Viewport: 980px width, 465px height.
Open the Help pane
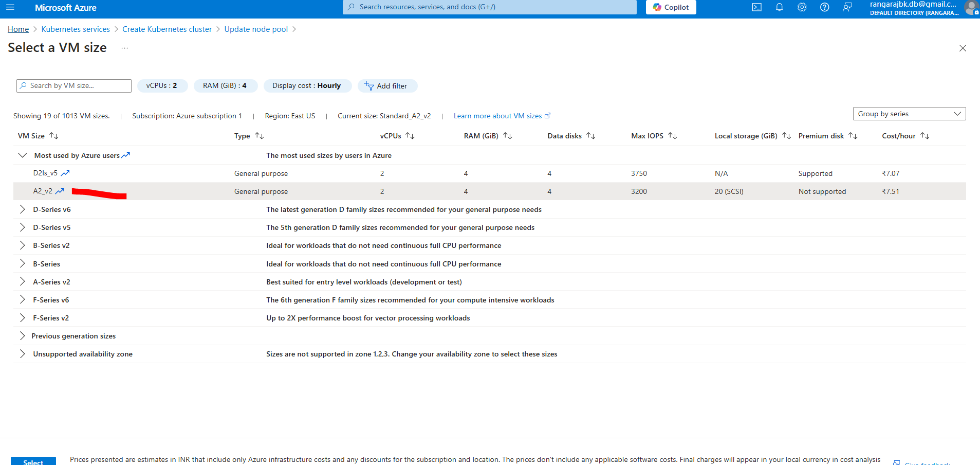(824, 7)
